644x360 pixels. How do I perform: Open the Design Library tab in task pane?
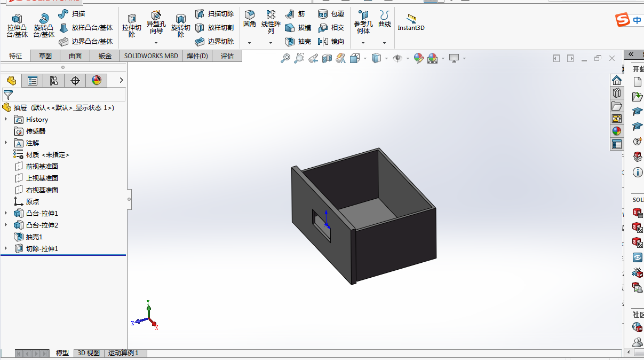click(x=617, y=93)
